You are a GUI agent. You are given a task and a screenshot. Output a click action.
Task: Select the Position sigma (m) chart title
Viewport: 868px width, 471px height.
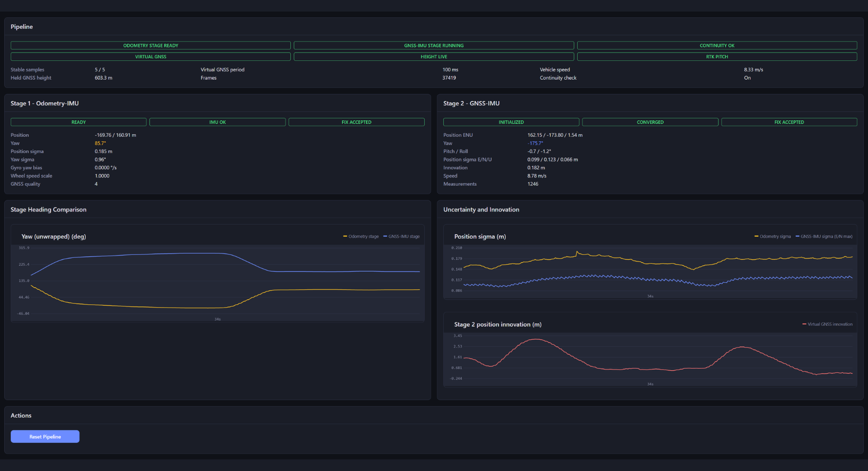click(x=480, y=236)
